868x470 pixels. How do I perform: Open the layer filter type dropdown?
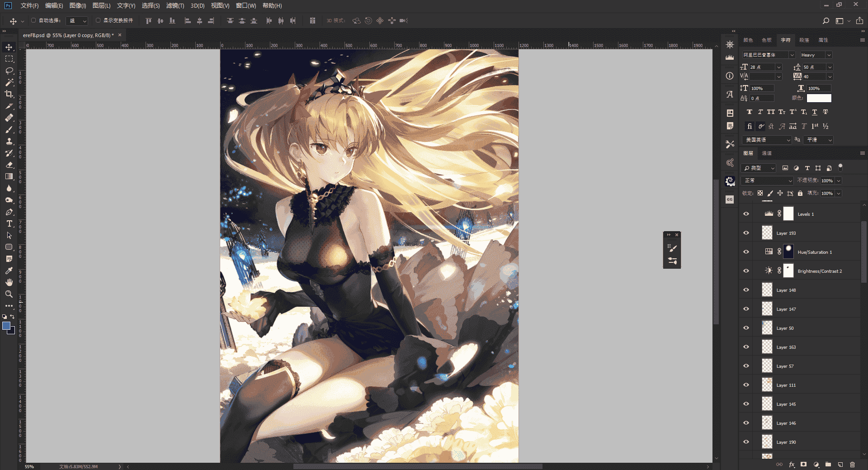pyautogui.click(x=759, y=168)
